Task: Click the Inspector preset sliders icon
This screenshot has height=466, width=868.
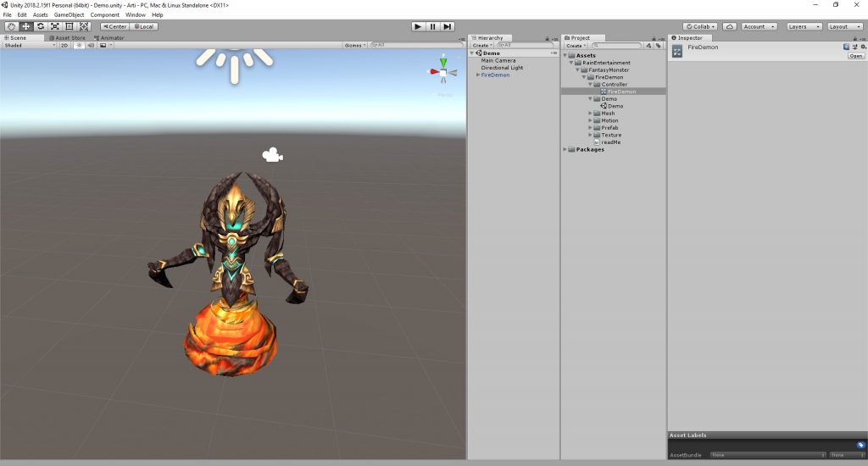Action: click(854, 47)
